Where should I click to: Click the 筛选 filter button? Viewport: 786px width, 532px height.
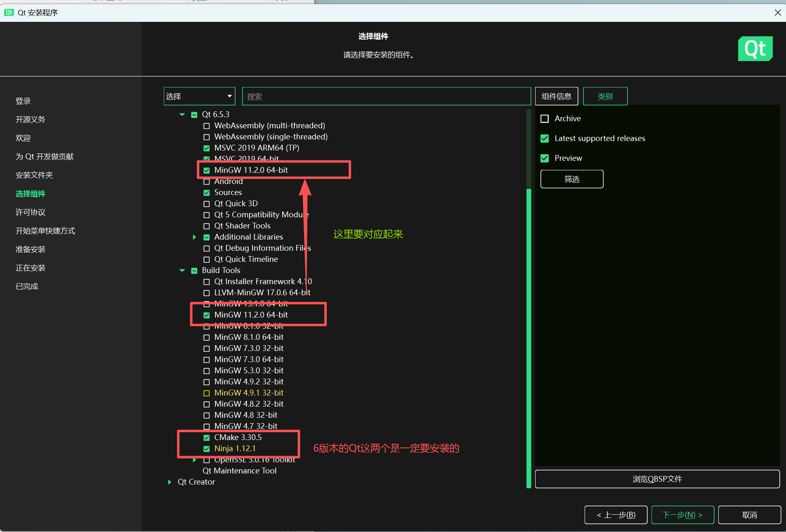click(x=572, y=179)
